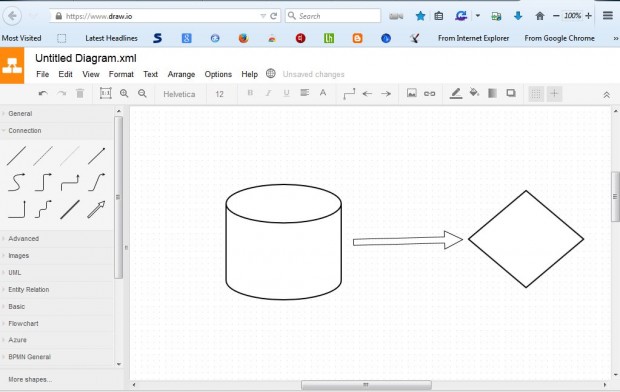Toggle the shadow icon in toolbar
Screen dimensions: 620x392
click(511, 93)
